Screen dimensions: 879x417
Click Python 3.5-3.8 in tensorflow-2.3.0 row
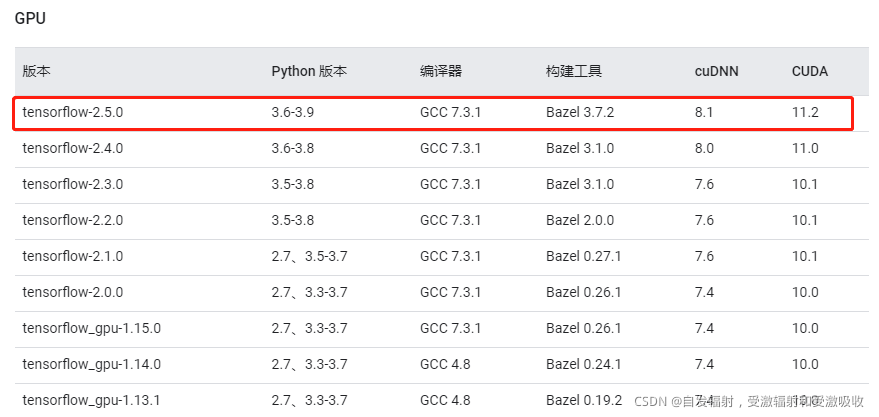[x=293, y=184]
